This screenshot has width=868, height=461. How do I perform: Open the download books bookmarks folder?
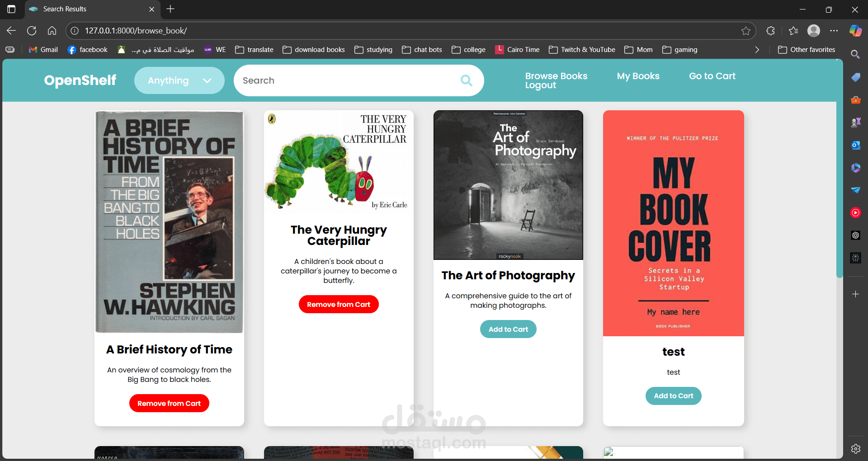(x=314, y=50)
